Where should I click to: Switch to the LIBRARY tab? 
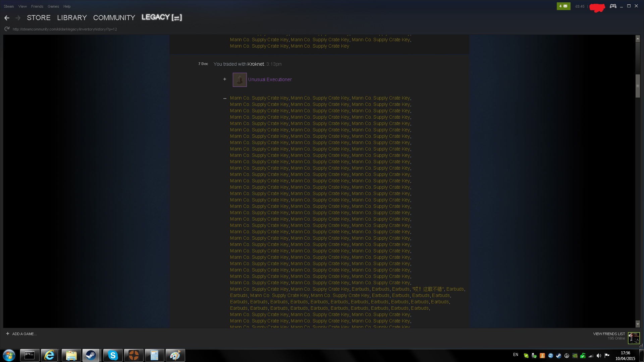click(72, 18)
